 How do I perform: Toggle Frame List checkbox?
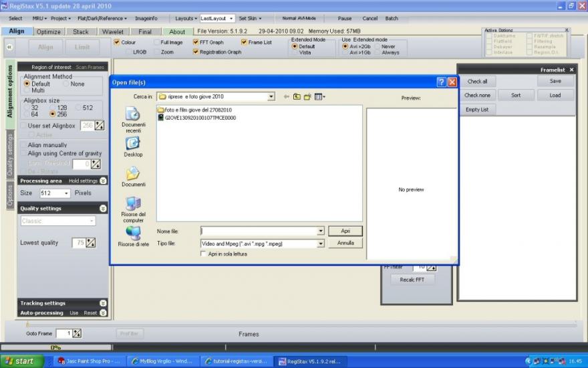[244, 42]
